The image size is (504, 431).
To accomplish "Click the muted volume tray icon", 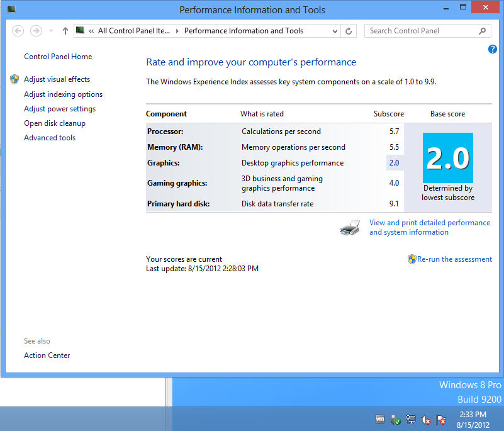I will [x=426, y=420].
